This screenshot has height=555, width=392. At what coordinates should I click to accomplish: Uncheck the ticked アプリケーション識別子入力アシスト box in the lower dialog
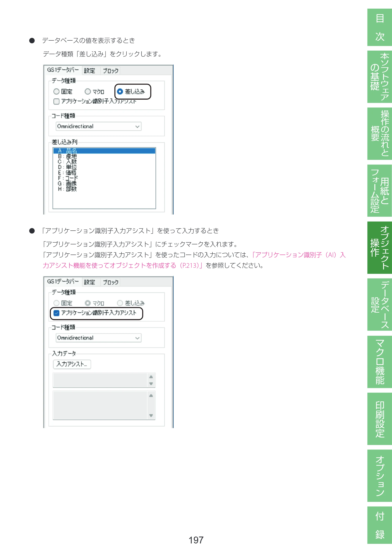tap(56, 313)
